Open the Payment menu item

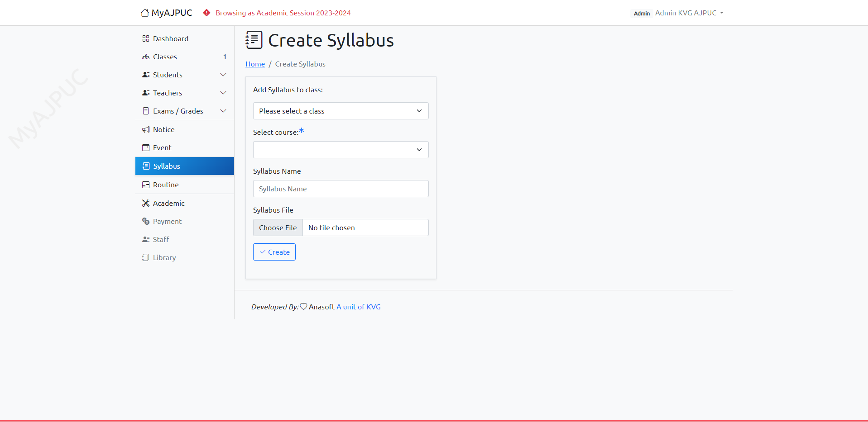tap(185, 221)
